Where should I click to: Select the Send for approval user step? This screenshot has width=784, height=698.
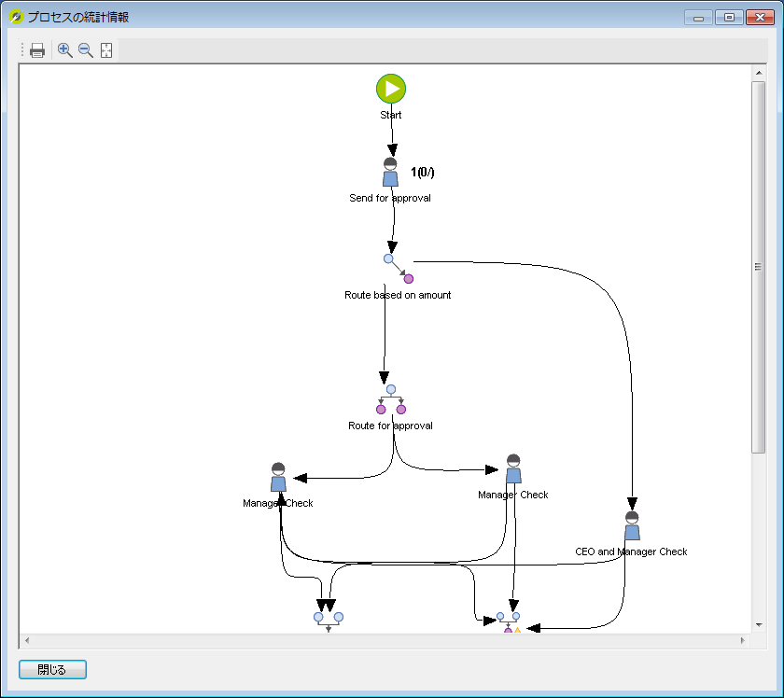[390, 172]
